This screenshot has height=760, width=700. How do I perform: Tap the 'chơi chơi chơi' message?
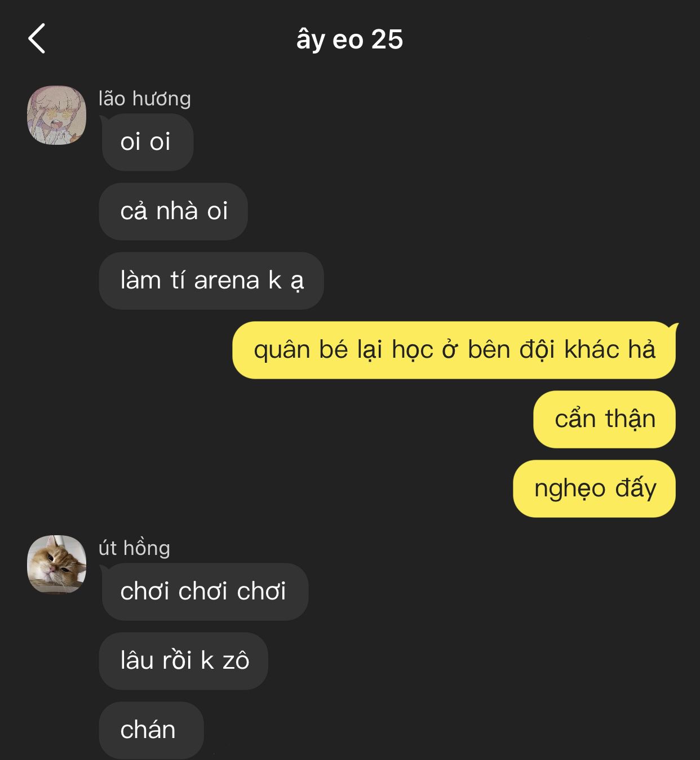point(204,592)
